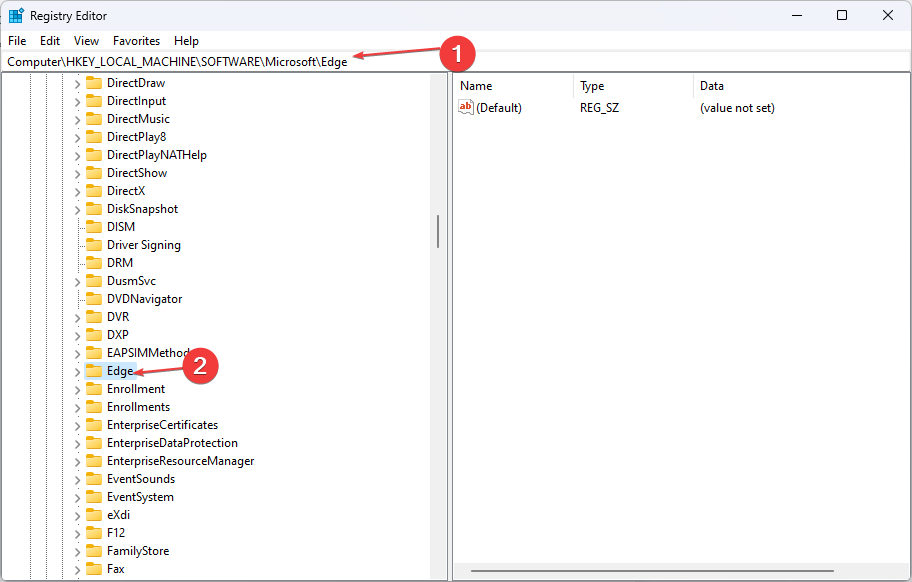912x582 pixels.
Task: Expand the Edge key chevron
Action: tap(77, 372)
